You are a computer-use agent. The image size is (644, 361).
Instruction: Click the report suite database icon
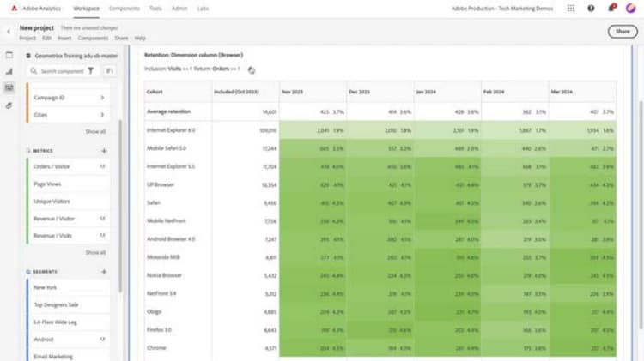pyautogui.click(x=28, y=56)
